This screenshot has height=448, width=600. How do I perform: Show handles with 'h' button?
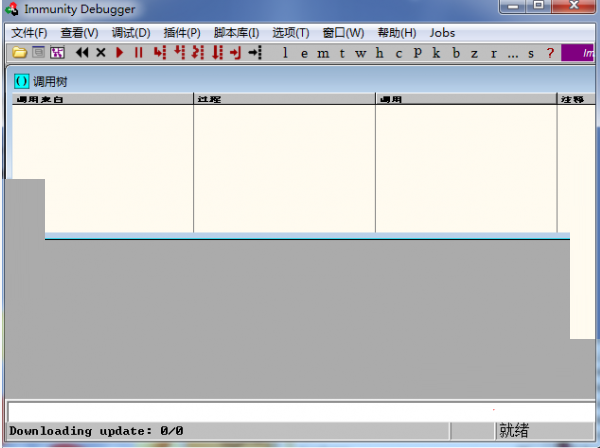point(379,53)
